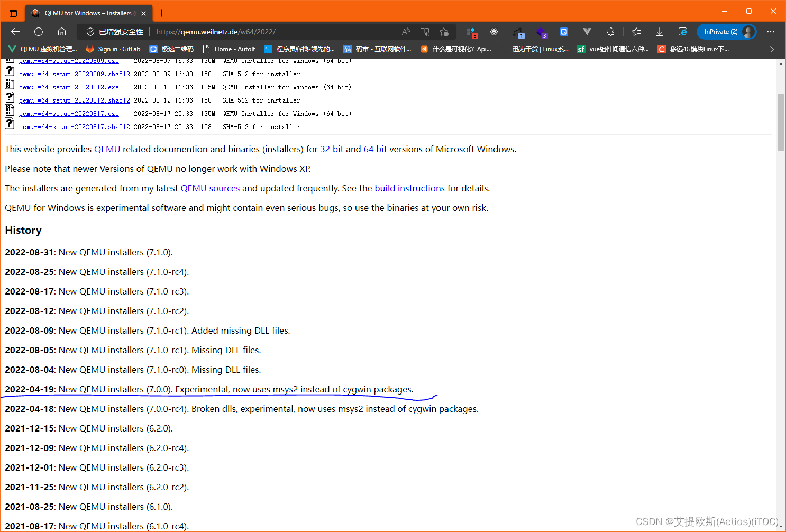Follow the QEMU sources link
The height and width of the screenshot is (532, 786).
(210, 188)
